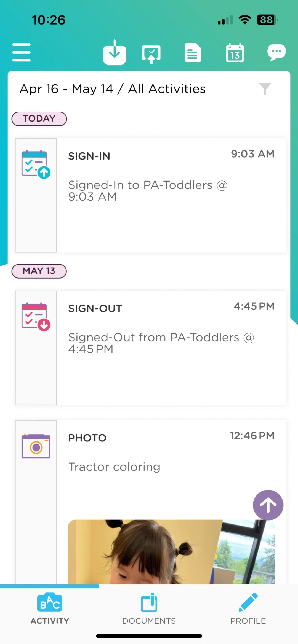
Task: Tap the purple scroll-to-top arrow button
Action: click(268, 505)
